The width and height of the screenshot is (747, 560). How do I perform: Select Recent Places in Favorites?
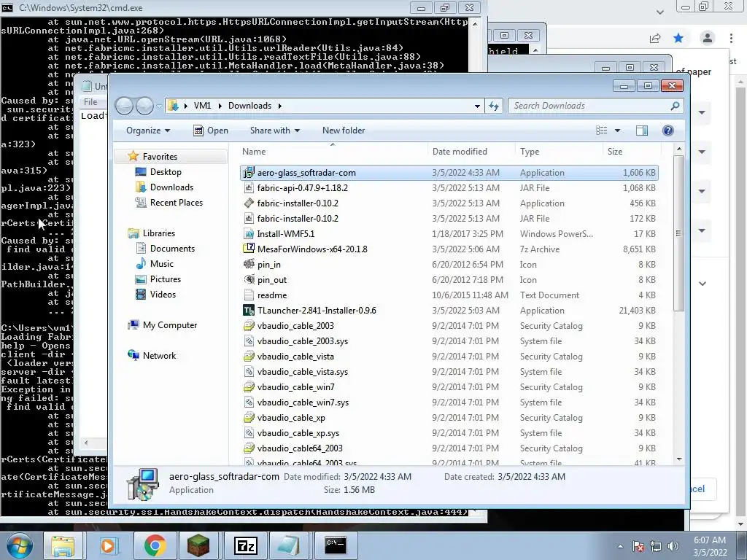[177, 203]
